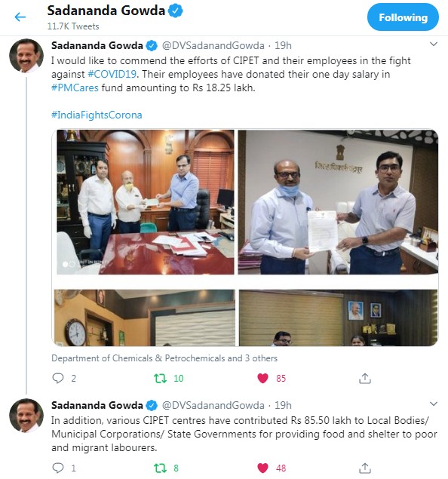Click the Following button
The width and height of the screenshot is (448, 479).
[x=403, y=17]
